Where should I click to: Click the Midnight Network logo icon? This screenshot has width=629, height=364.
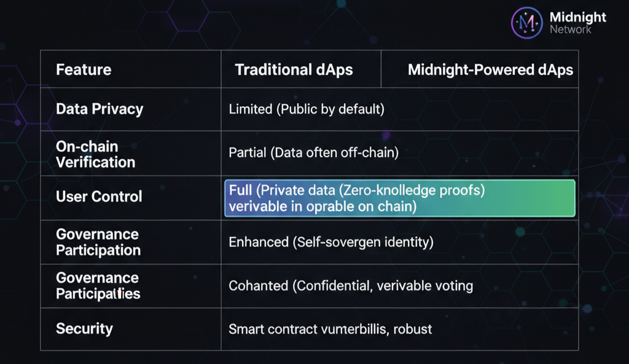pyautogui.click(x=526, y=23)
